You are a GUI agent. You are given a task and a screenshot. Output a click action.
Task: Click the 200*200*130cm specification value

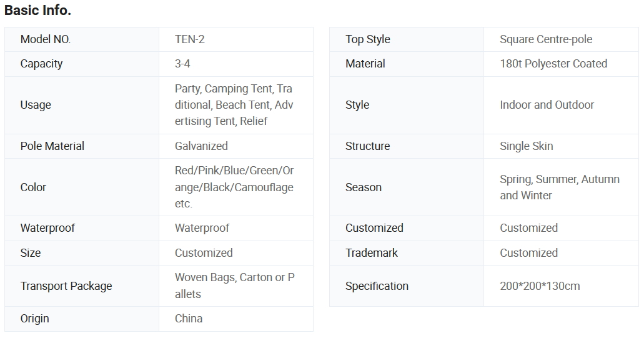point(540,286)
